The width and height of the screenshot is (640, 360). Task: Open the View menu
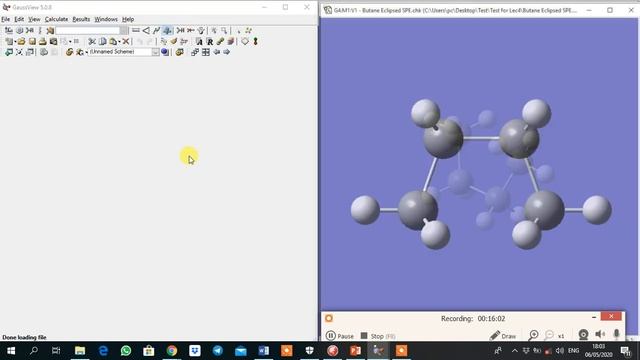tap(34, 19)
